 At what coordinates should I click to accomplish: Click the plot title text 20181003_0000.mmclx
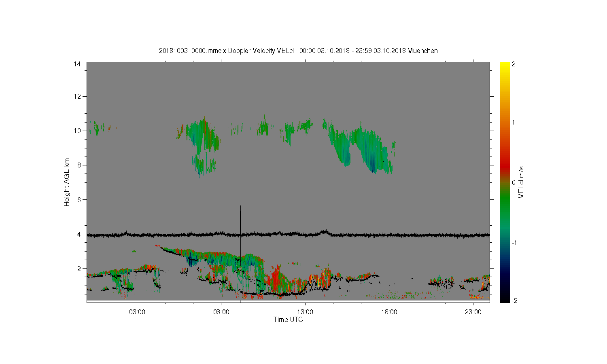193,51
